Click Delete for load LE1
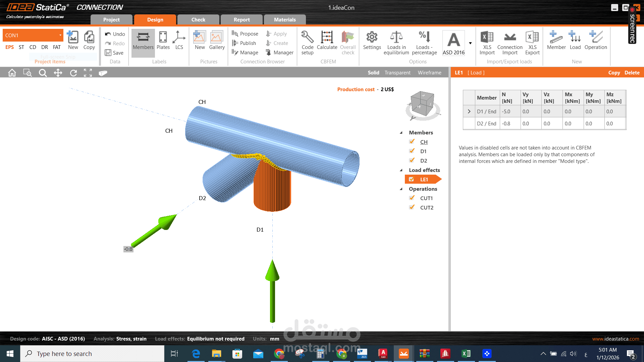This screenshot has width=644, height=362. [x=632, y=73]
